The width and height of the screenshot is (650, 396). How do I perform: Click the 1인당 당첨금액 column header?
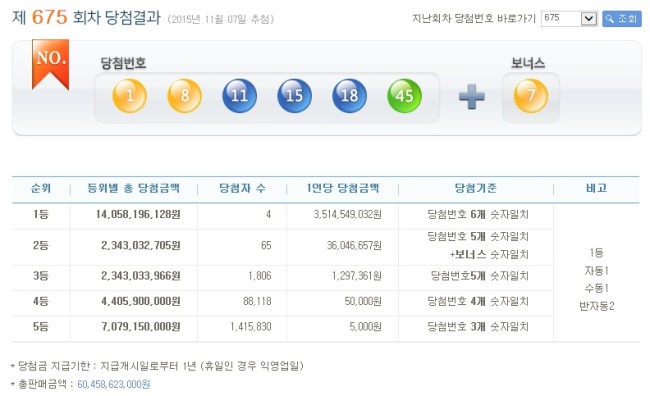tap(342, 189)
